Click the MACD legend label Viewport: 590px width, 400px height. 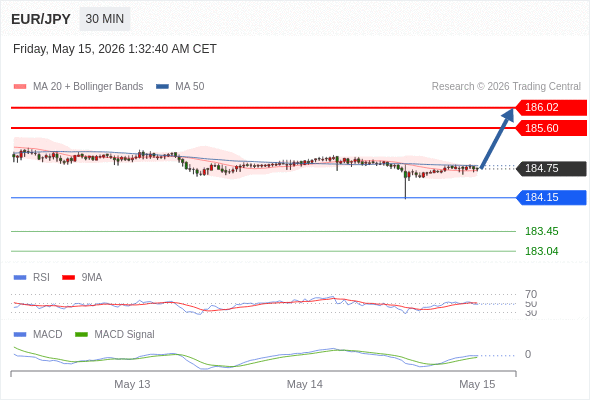pyautogui.click(x=47, y=335)
